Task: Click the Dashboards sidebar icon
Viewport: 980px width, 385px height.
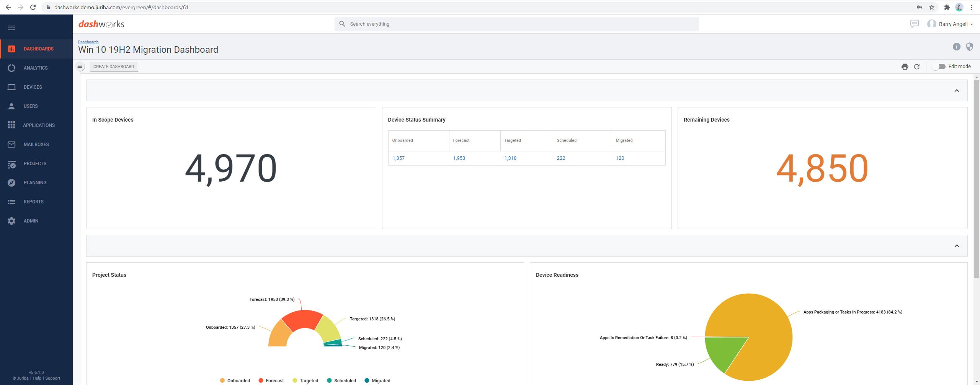Action: (x=11, y=49)
